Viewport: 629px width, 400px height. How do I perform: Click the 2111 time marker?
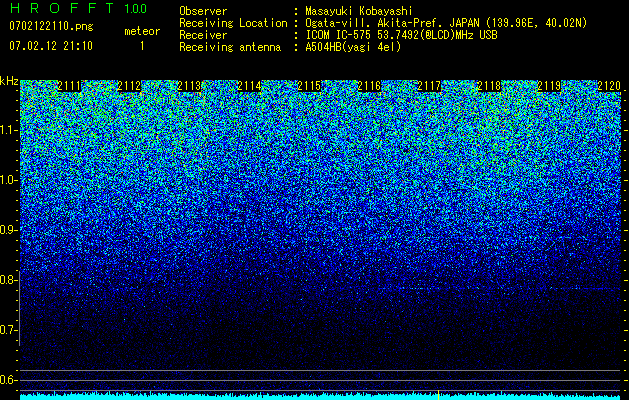point(69,86)
